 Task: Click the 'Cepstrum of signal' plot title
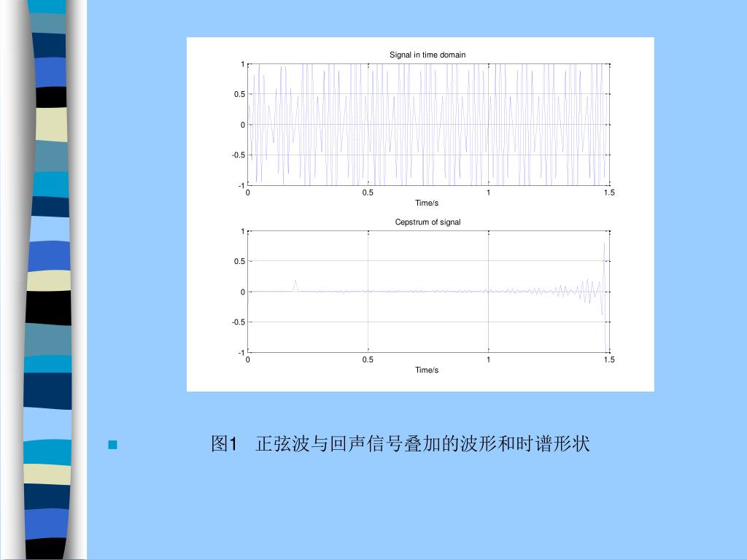coord(427,222)
